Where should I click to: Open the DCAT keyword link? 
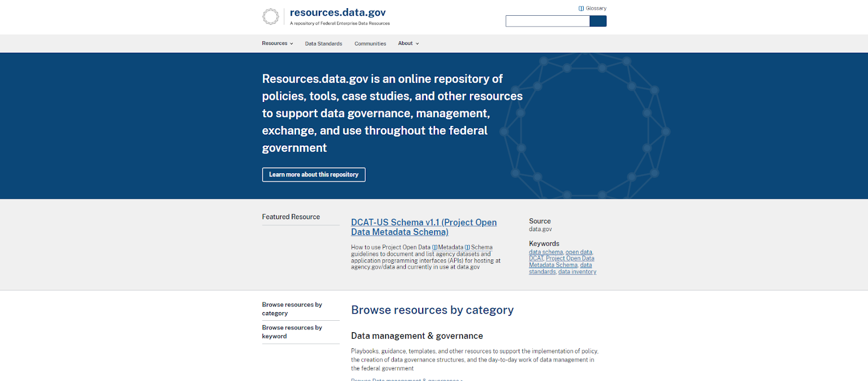click(x=536, y=259)
